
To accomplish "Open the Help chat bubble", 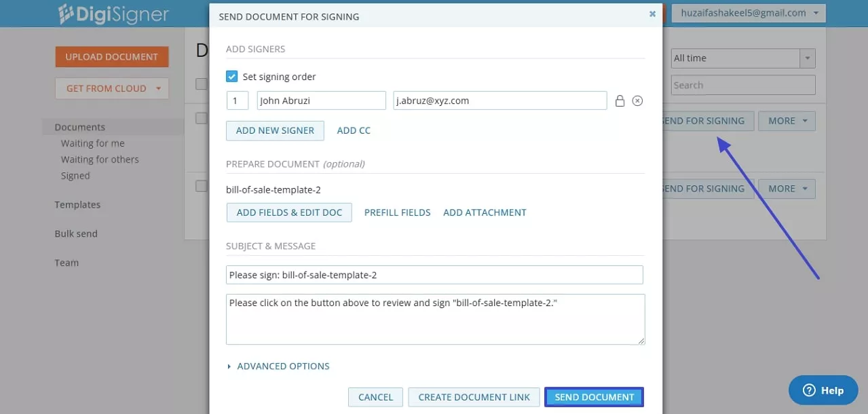I will click(x=823, y=390).
